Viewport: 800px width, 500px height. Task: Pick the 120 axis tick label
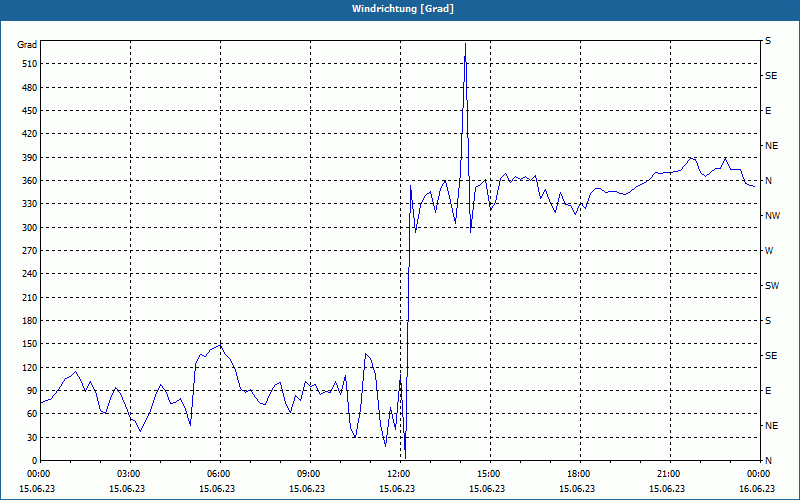30,367
